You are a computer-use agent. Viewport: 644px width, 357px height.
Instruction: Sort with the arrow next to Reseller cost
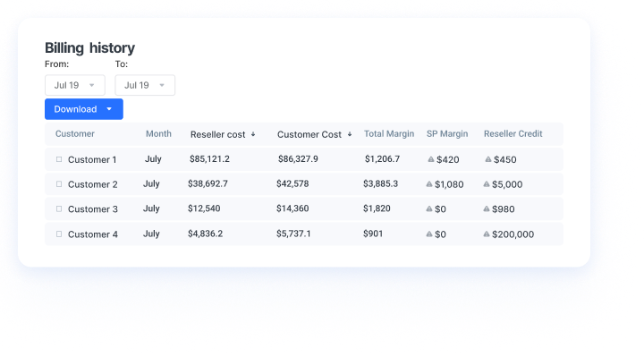[253, 134]
